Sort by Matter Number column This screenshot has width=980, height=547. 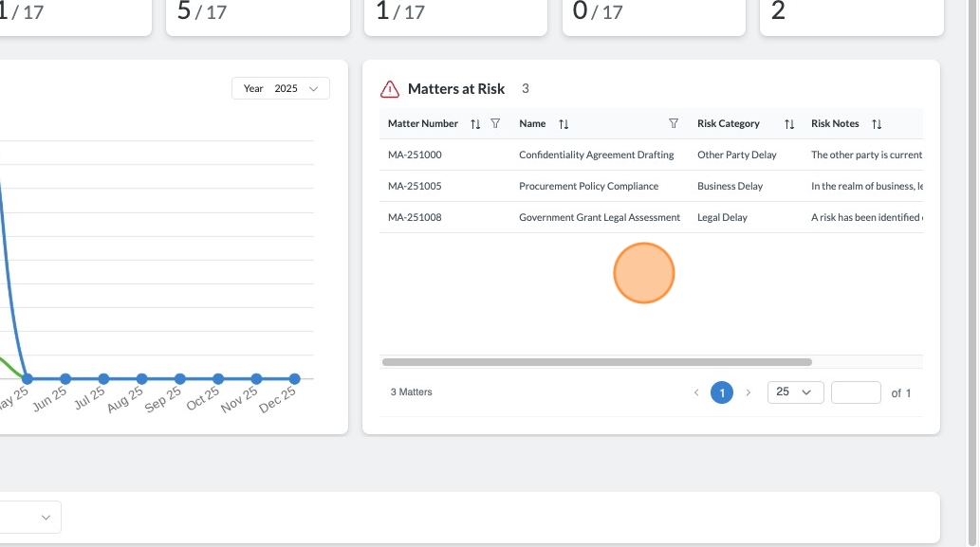point(475,123)
